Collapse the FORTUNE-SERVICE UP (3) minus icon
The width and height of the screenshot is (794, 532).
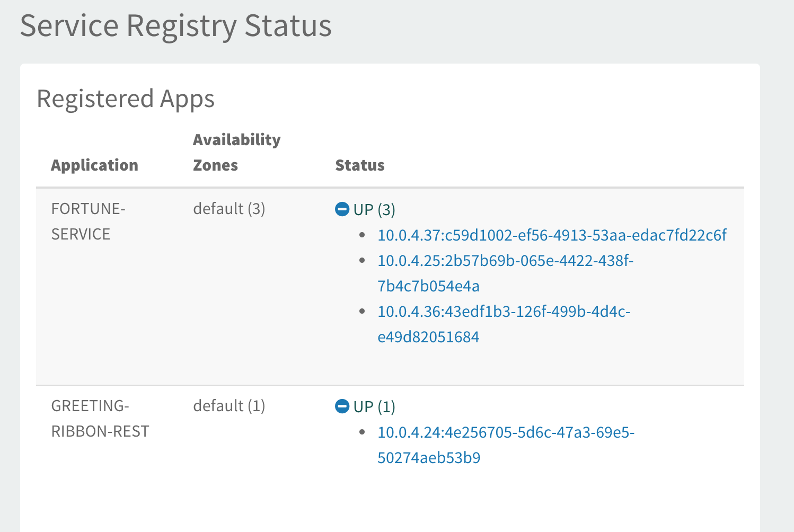coord(342,209)
